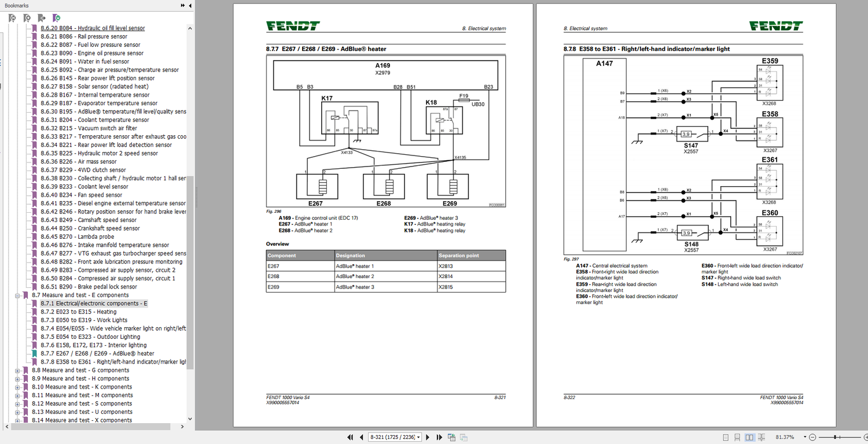Click the 81.37% zoom value field
Screen dimensions: 868x444
click(785, 437)
